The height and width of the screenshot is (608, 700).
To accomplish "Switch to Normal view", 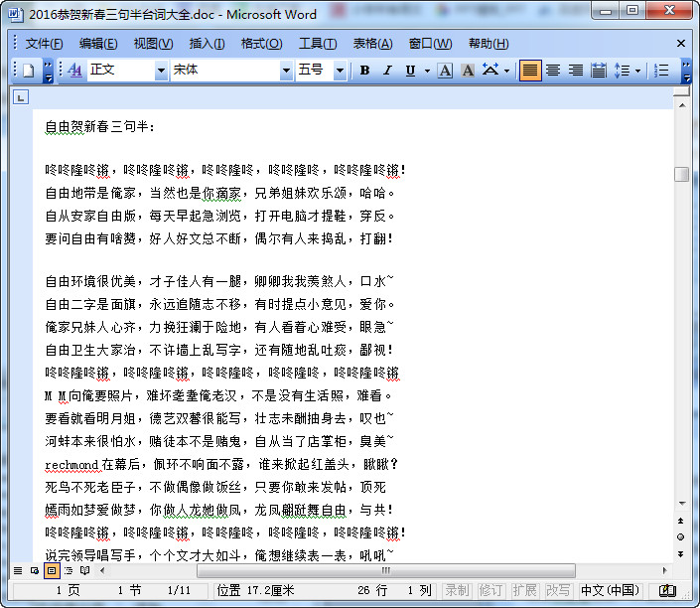I will tap(18, 570).
